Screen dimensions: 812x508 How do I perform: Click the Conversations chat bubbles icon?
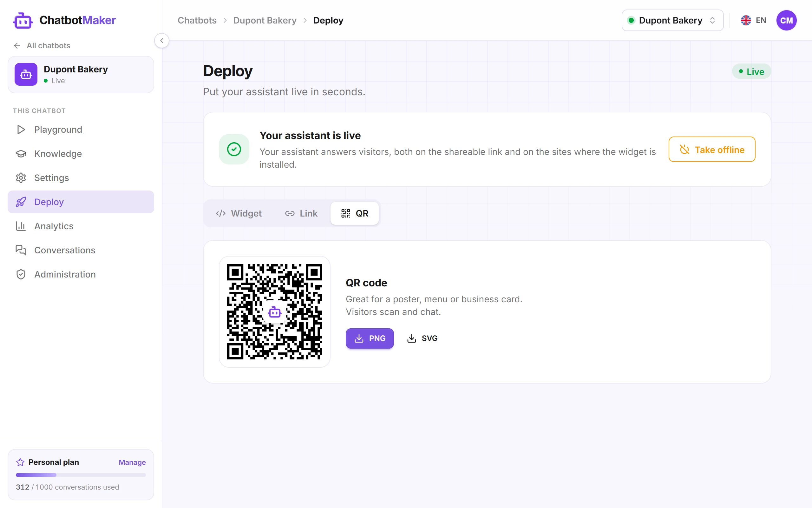tap(21, 250)
